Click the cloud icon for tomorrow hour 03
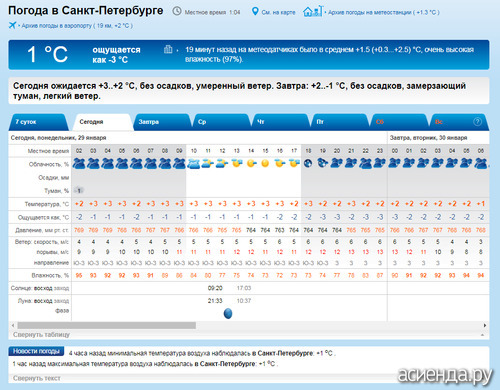 click(438, 163)
